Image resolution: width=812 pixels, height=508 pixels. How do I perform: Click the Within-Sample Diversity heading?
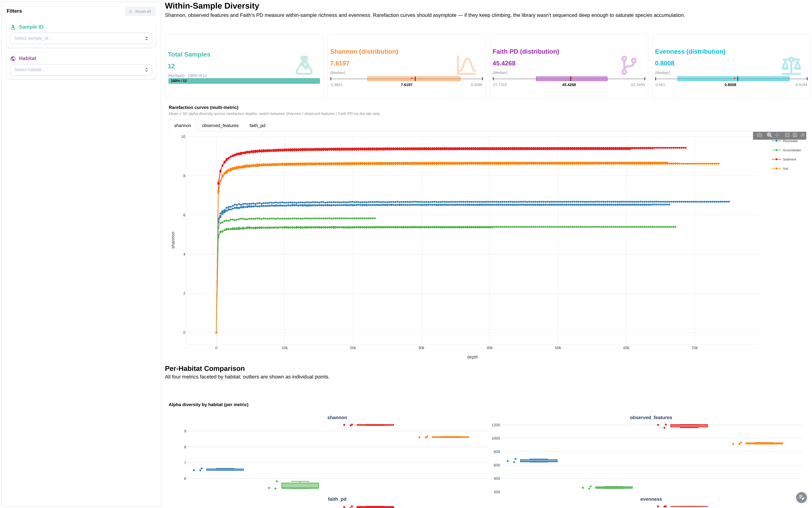[x=212, y=6]
